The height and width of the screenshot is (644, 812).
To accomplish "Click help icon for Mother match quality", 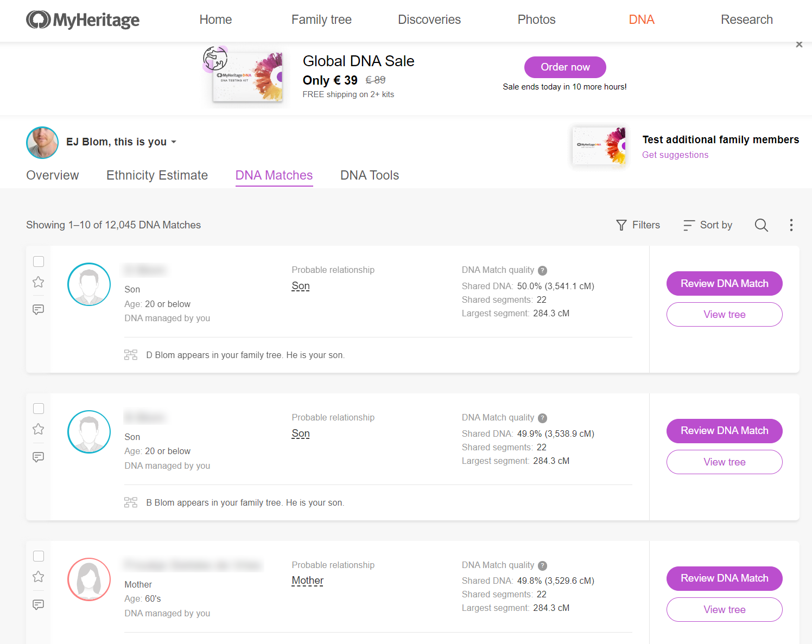I will click(x=543, y=566).
